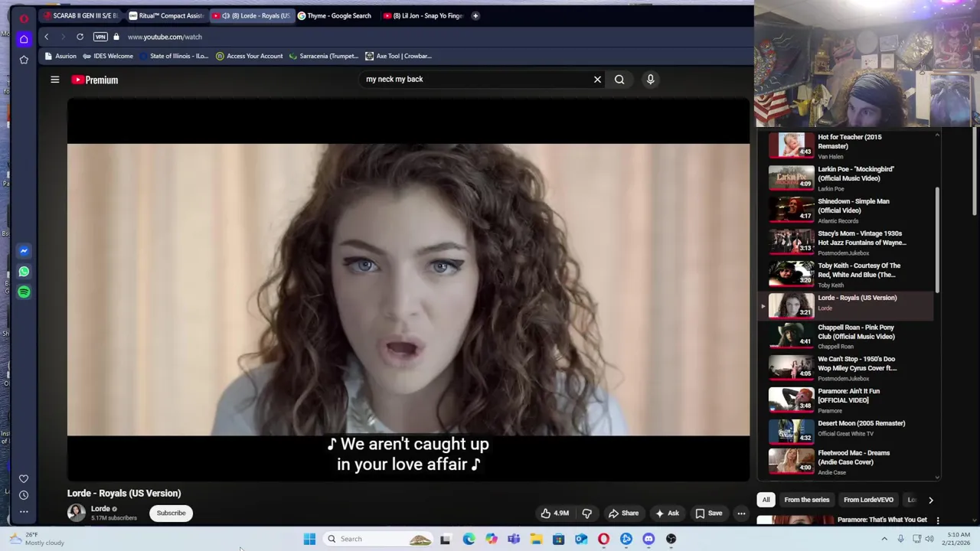The image size is (980, 551).
Task: Open WhatsApp in the Opera sidebar
Action: (x=24, y=271)
